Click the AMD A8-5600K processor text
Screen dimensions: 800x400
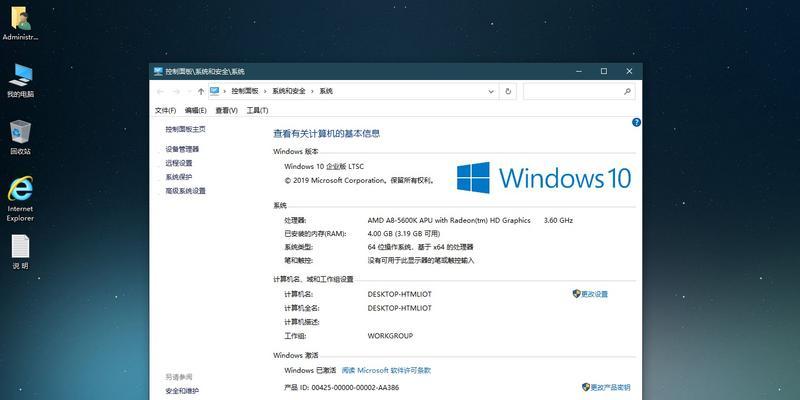pyautogui.click(x=449, y=220)
